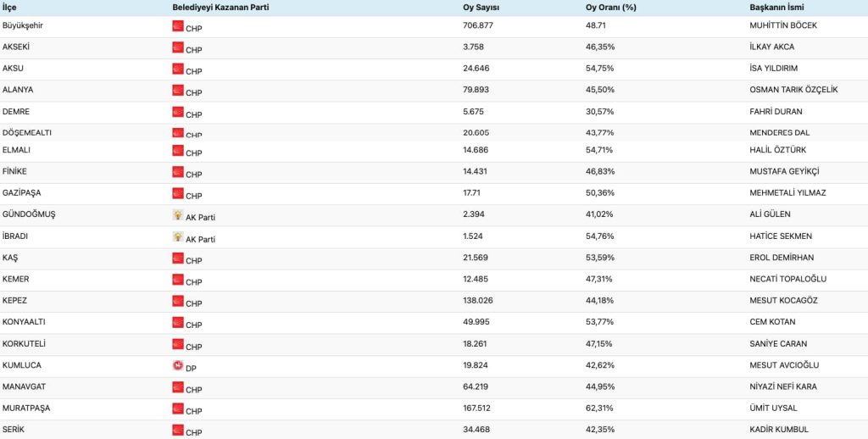
Task: Click the CHP logo in the ALANYA row
Action: pyautogui.click(x=178, y=91)
